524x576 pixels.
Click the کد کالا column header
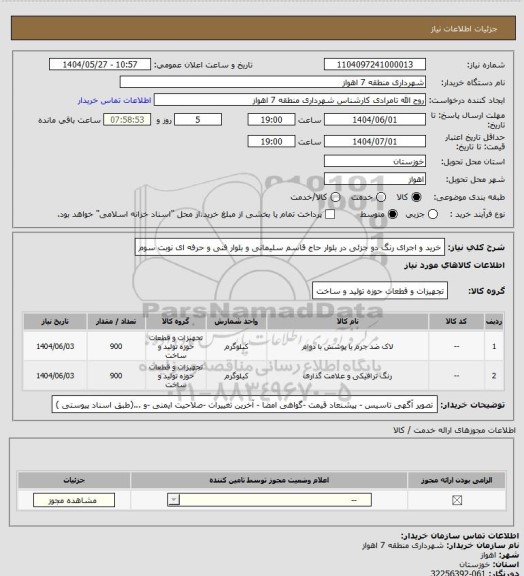456,321
